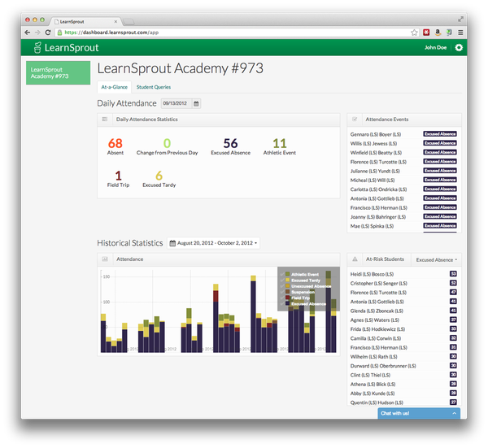Open the Amazon extension icon
Viewport: 488px width, 448px height.
pos(438,33)
